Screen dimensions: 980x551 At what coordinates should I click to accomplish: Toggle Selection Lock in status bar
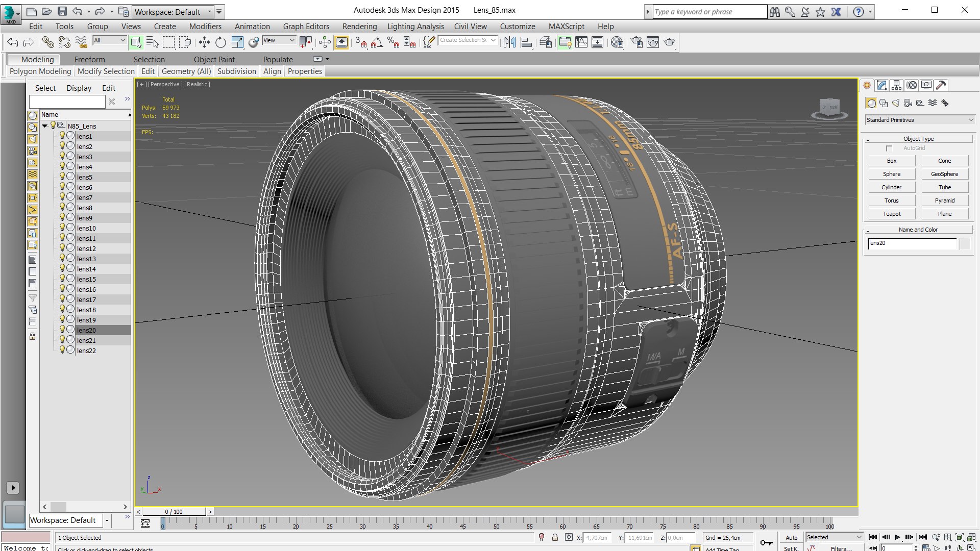pyautogui.click(x=555, y=538)
